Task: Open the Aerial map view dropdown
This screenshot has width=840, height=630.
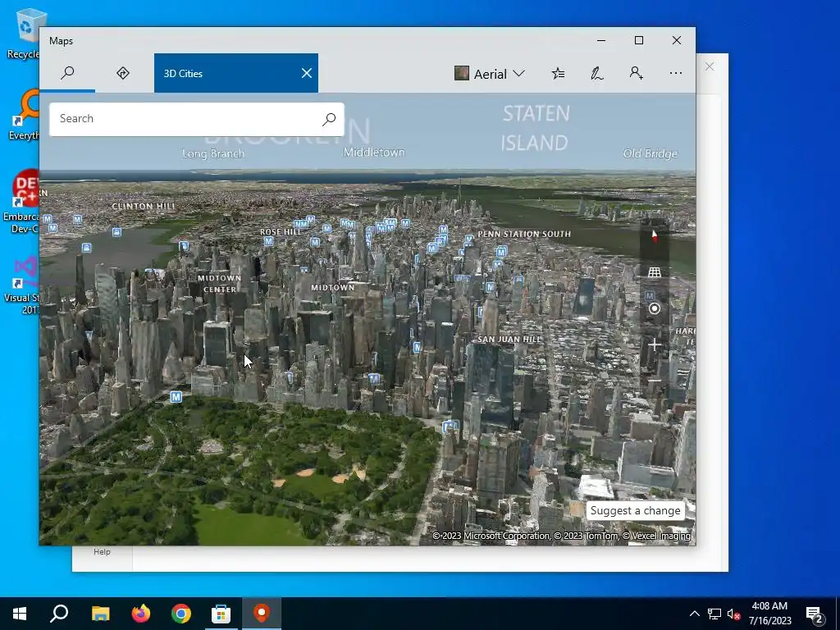Action: click(x=490, y=73)
